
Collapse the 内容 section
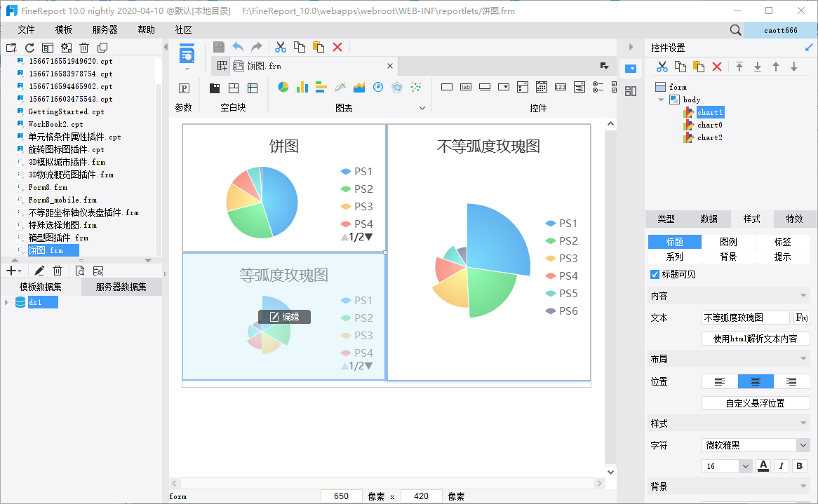803,296
